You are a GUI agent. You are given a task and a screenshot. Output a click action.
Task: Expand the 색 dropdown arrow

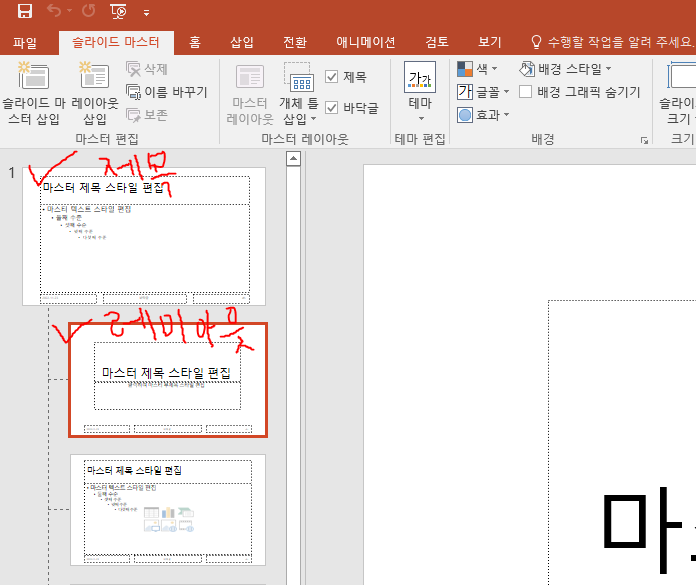point(494,68)
